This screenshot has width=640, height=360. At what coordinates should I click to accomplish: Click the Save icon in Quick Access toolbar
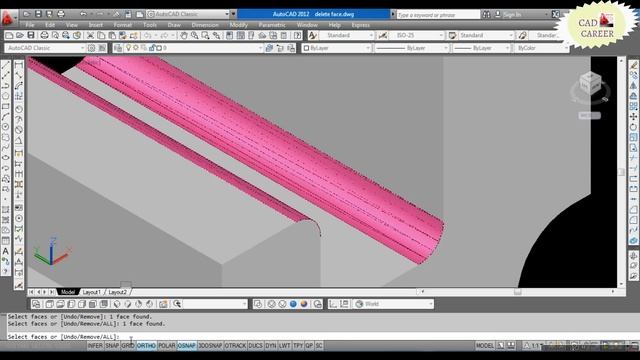coord(38,14)
